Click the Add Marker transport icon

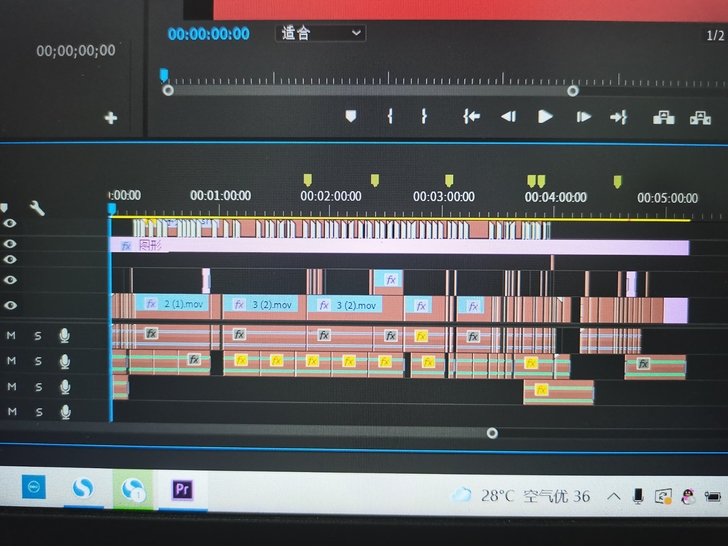click(350, 117)
